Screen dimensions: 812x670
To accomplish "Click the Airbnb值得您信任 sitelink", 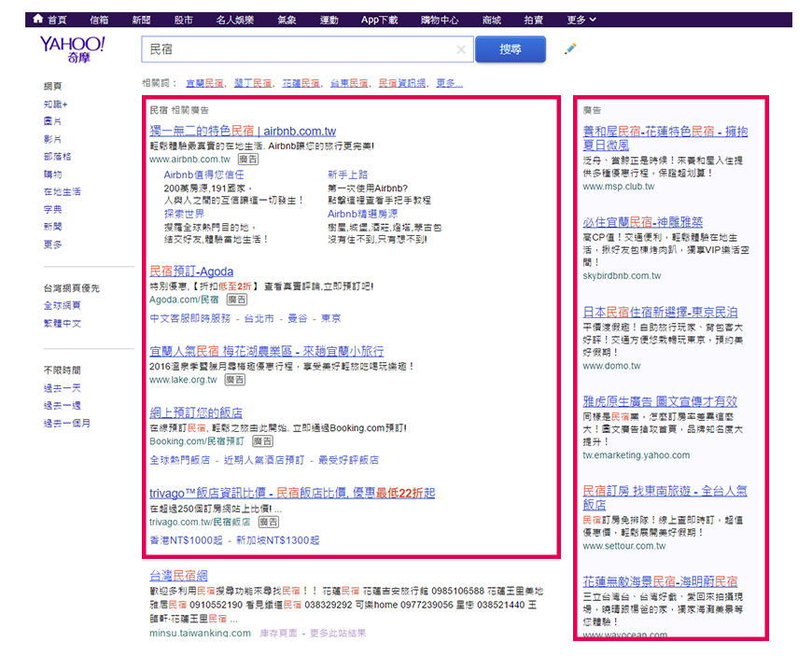I will [203, 174].
